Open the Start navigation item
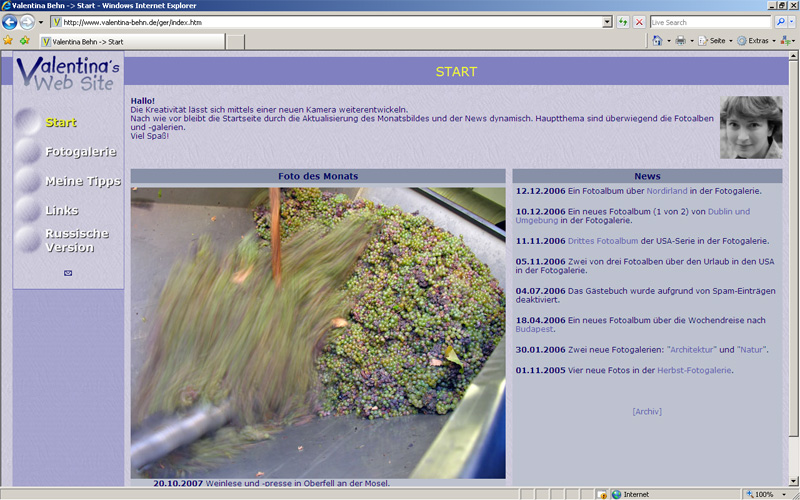 click(61, 122)
